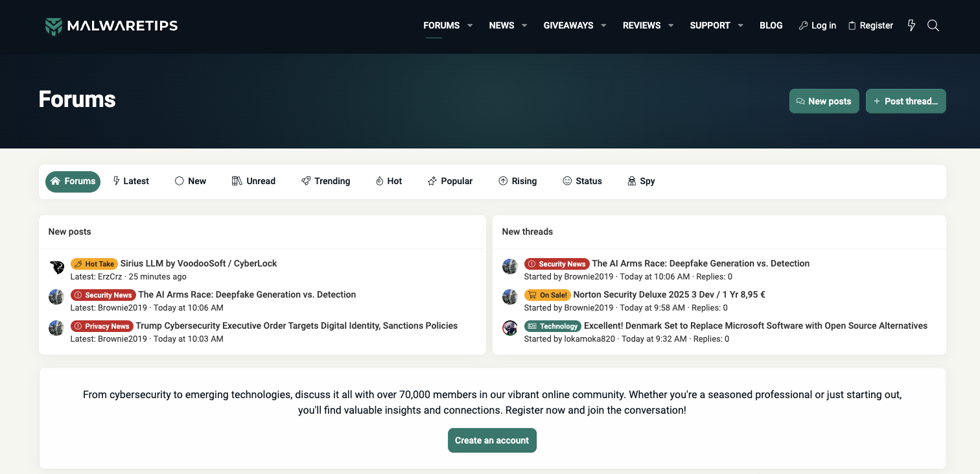Click avatar beside Trump Cybersecurity thread
Image resolution: width=980 pixels, height=474 pixels.
tap(56, 329)
